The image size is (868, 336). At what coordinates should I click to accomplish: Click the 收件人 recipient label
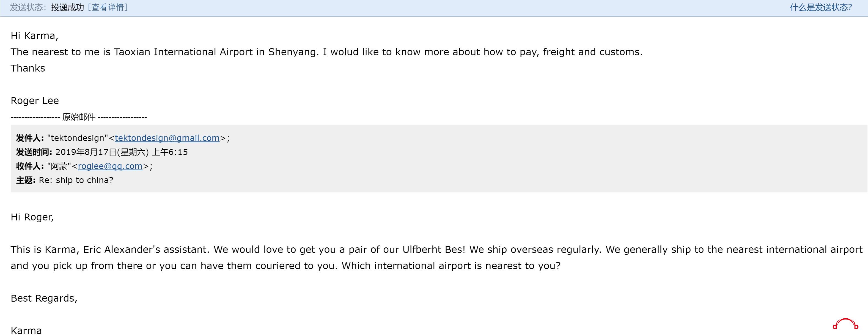point(30,166)
